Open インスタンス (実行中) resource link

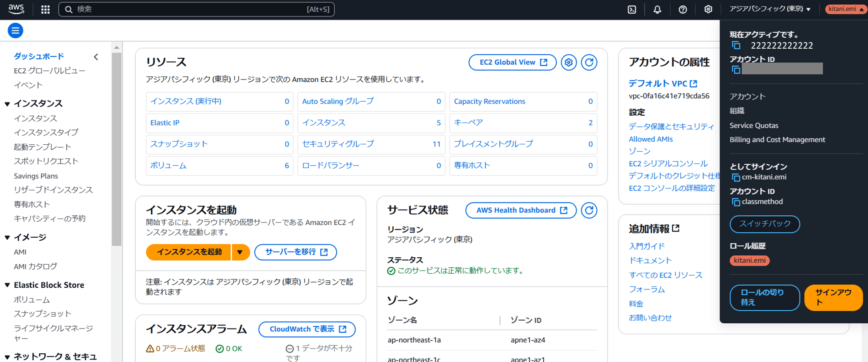186,101
